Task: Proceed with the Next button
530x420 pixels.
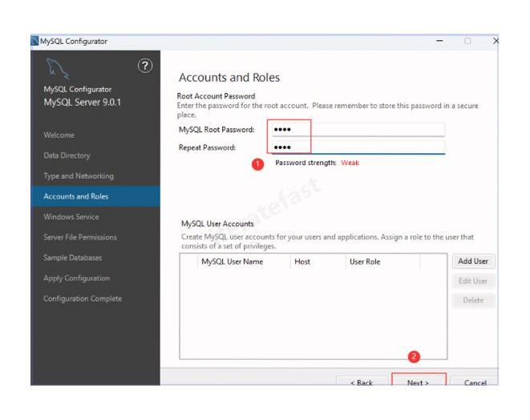Action: click(x=419, y=382)
